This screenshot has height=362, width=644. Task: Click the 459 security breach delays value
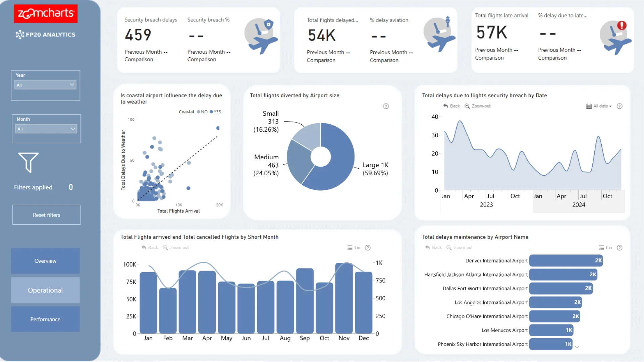138,35
